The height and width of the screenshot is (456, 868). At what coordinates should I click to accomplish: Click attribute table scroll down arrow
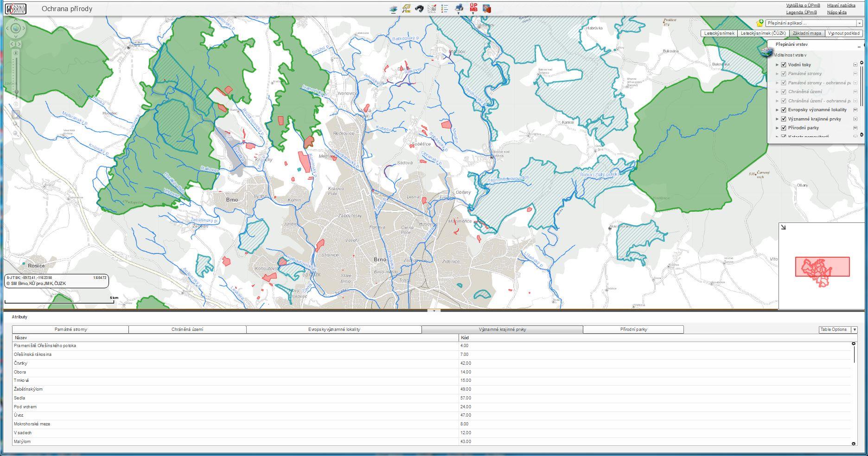point(854,443)
